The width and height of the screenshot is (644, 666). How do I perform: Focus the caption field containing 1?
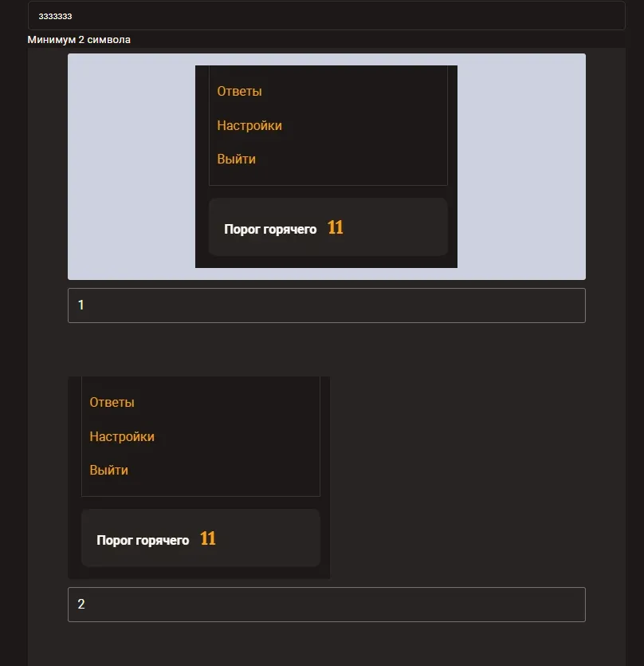(x=326, y=305)
